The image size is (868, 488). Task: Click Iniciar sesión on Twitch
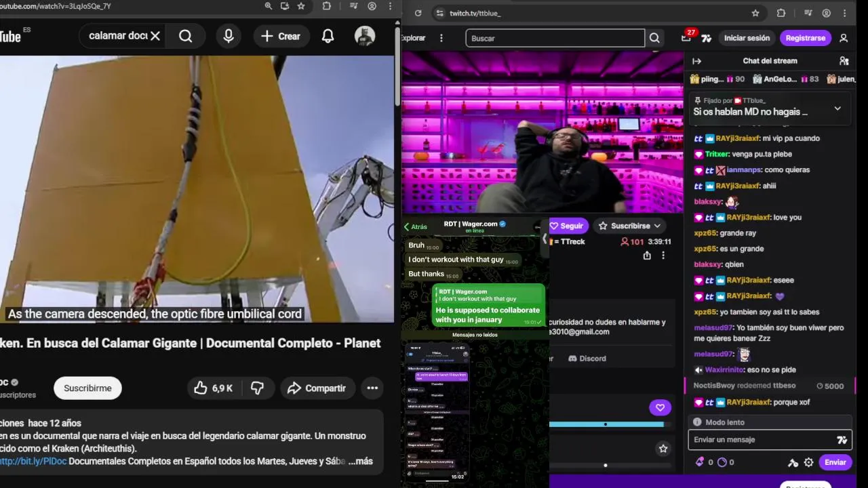click(747, 38)
